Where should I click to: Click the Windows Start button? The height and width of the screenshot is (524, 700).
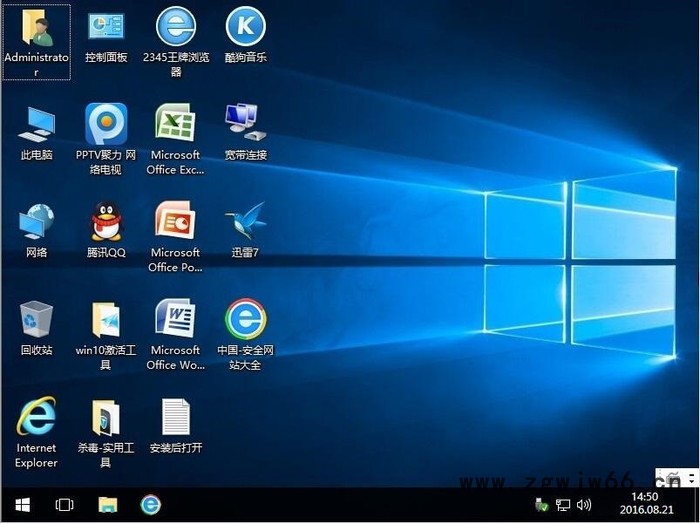[x=21, y=505]
